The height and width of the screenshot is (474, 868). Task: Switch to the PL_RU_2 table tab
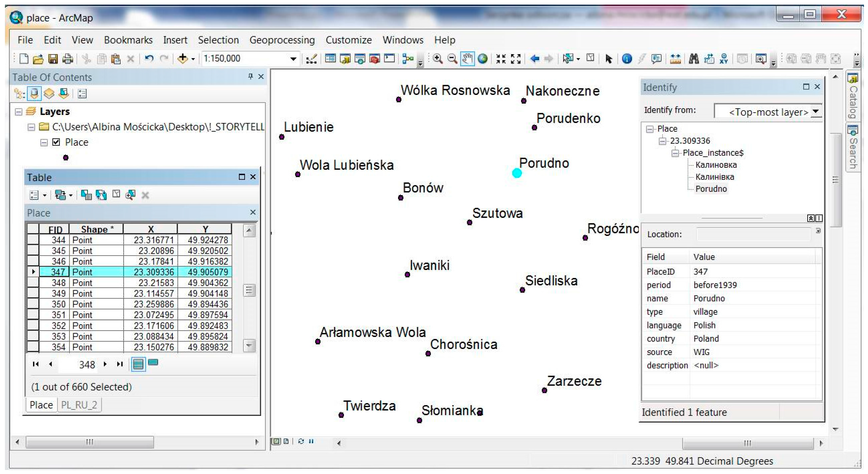tap(79, 405)
